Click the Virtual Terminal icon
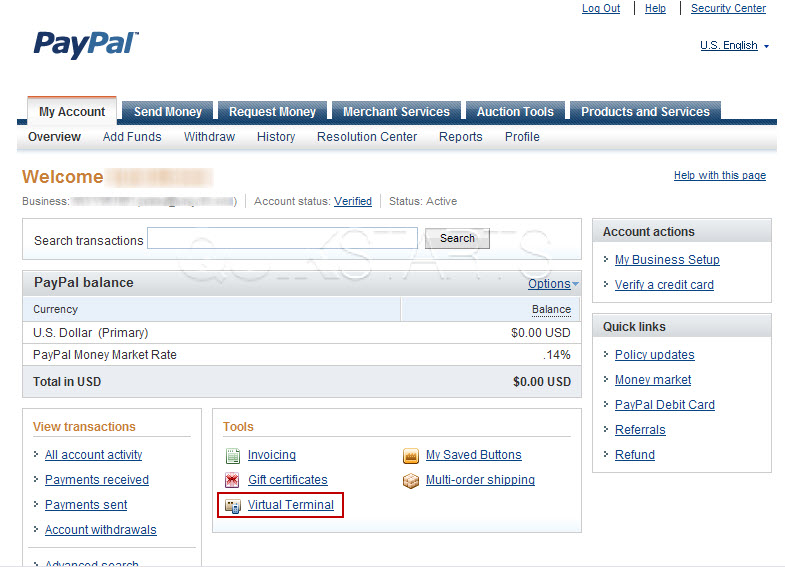 point(233,506)
